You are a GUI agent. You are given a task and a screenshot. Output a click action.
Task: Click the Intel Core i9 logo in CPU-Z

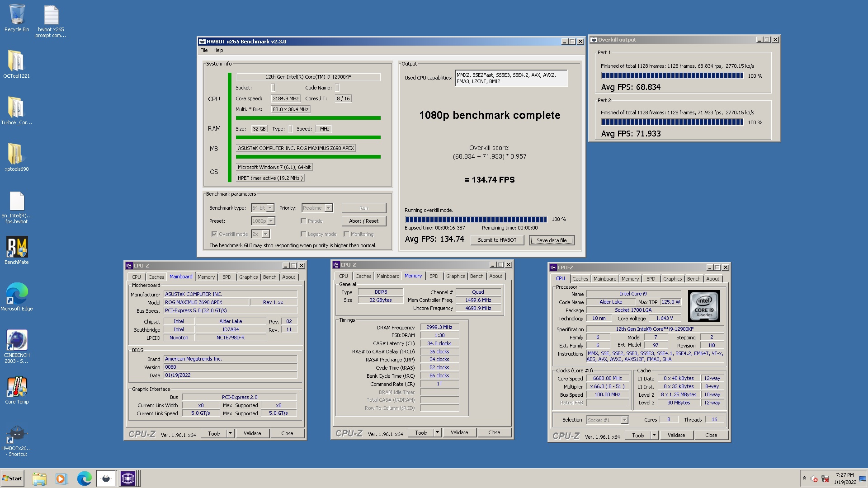tap(704, 306)
